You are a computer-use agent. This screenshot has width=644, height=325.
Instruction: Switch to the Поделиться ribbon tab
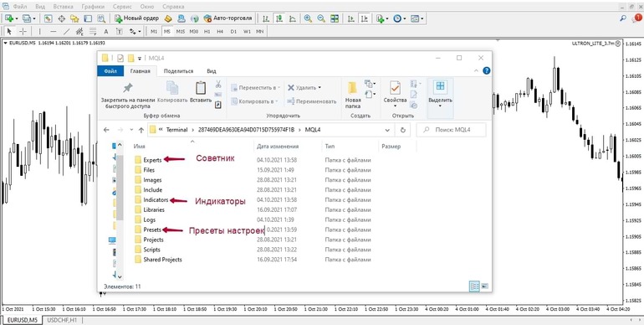[x=178, y=70]
